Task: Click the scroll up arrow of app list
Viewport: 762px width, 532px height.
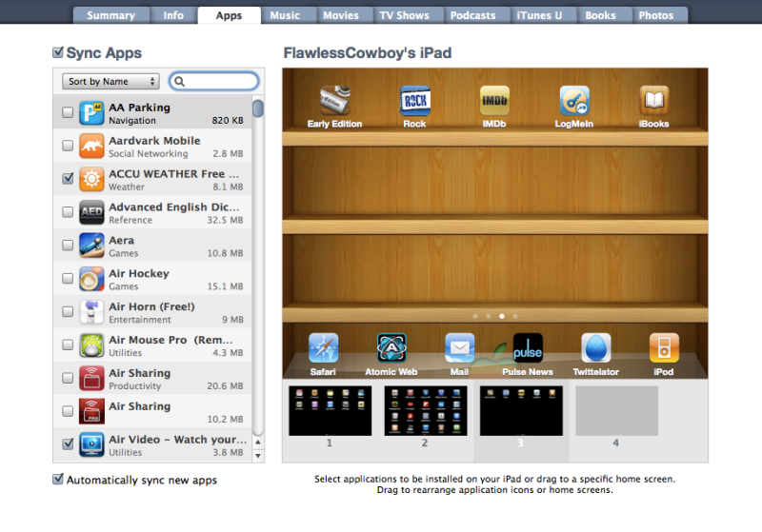Action: (258, 443)
